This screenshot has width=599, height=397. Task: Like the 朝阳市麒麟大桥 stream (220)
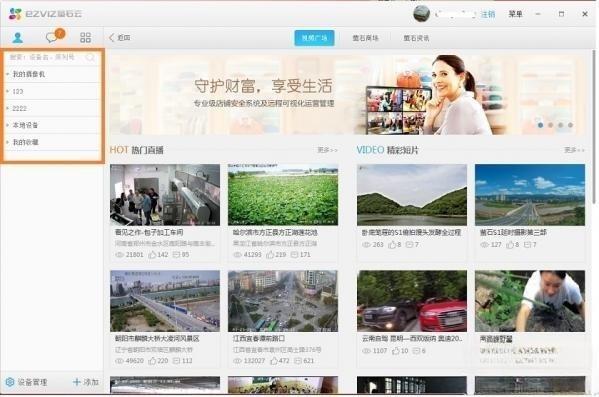pos(152,361)
